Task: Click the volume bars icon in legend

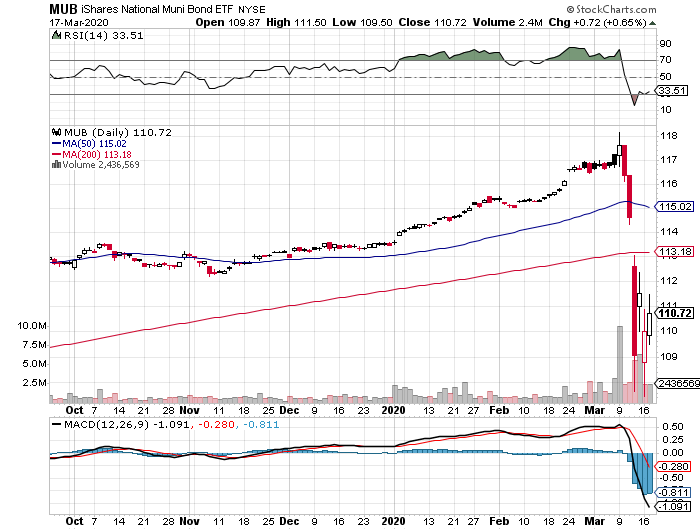Action: (x=56, y=165)
